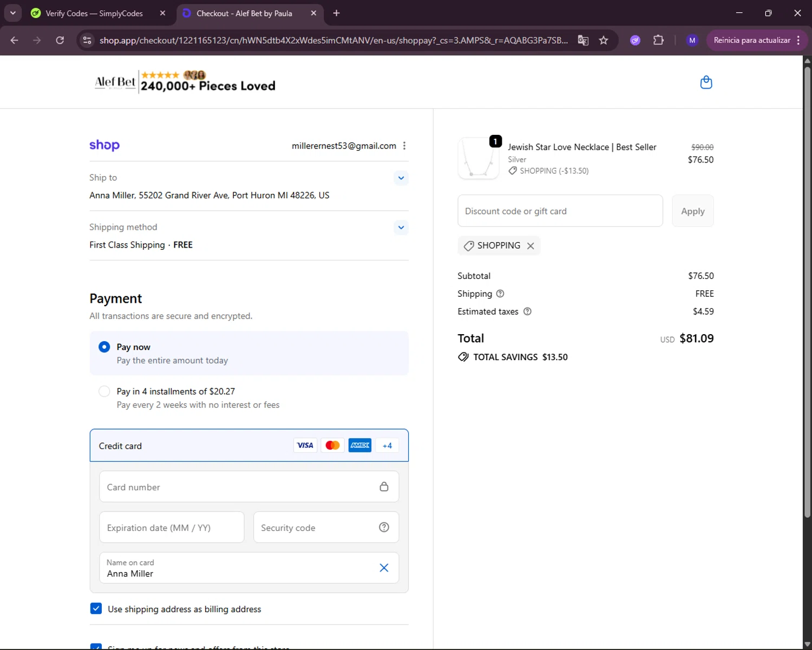The height and width of the screenshot is (650, 812).
Task: Focus the Security code field
Action: coord(326,527)
